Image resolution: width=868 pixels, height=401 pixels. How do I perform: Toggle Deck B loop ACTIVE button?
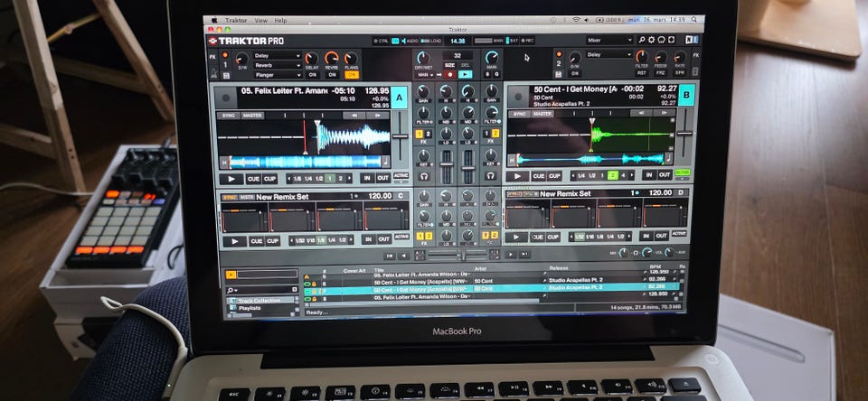click(683, 172)
